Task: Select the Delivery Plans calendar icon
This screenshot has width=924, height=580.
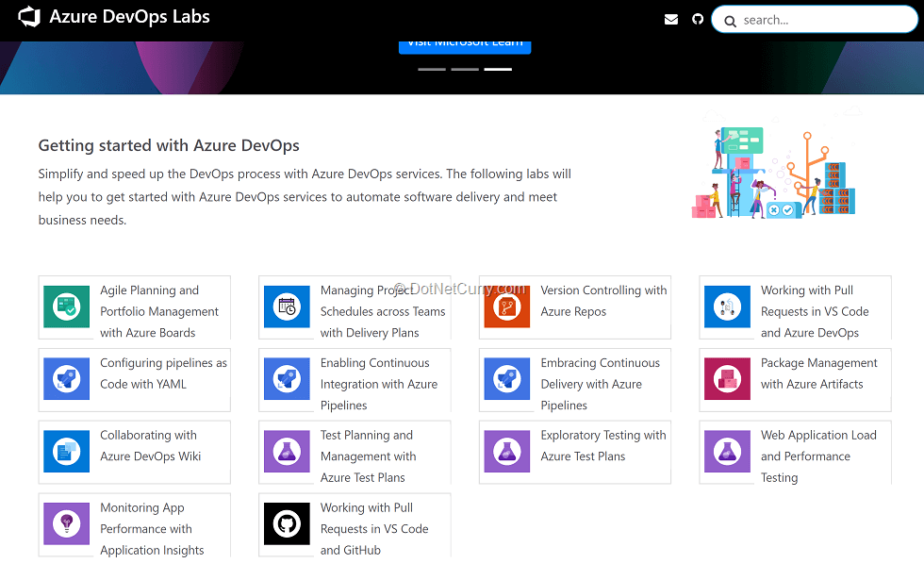Action: [287, 307]
